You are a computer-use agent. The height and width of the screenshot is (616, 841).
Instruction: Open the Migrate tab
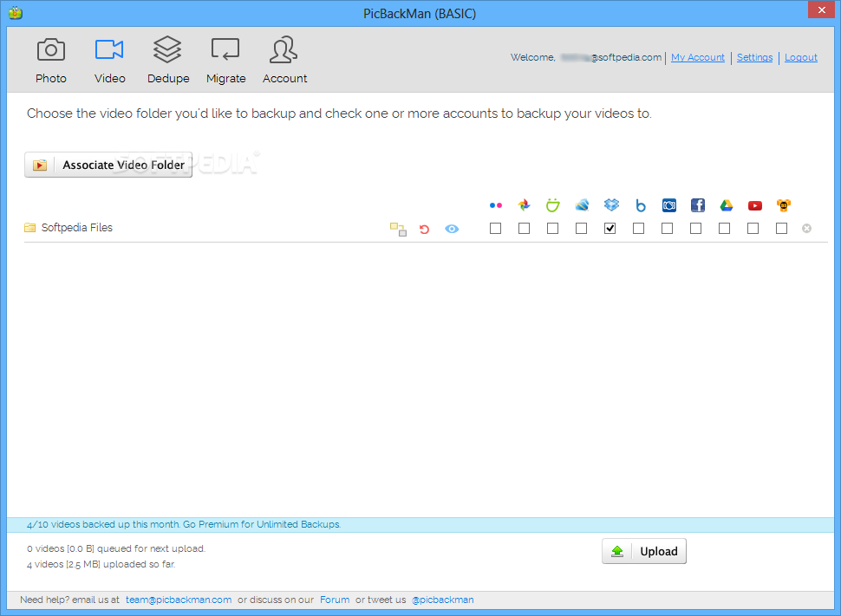coord(225,60)
